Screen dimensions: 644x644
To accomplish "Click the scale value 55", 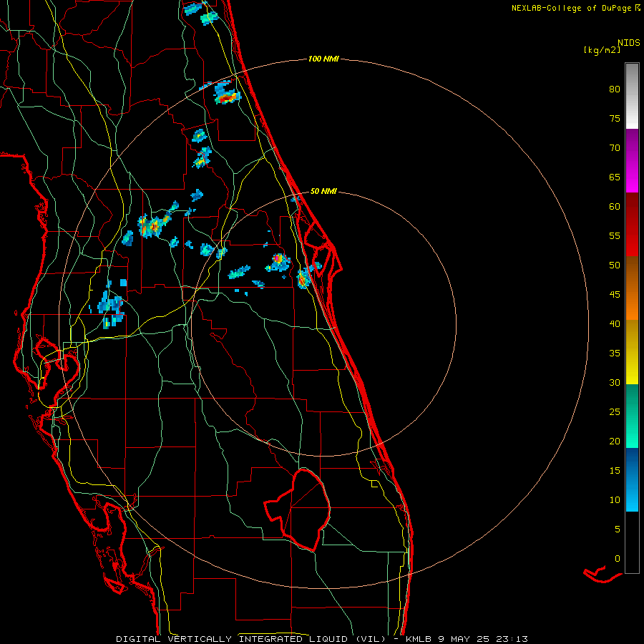I will (x=615, y=235).
